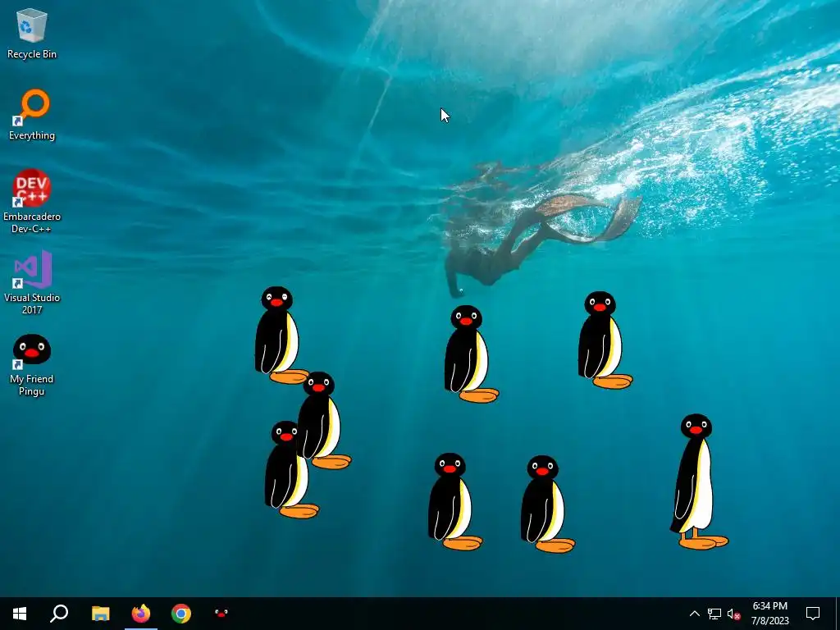Click the "Embarcadero Dev-C++" label text
Image resolution: width=840 pixels, height=630 pixels.
(x=32, y=222)
